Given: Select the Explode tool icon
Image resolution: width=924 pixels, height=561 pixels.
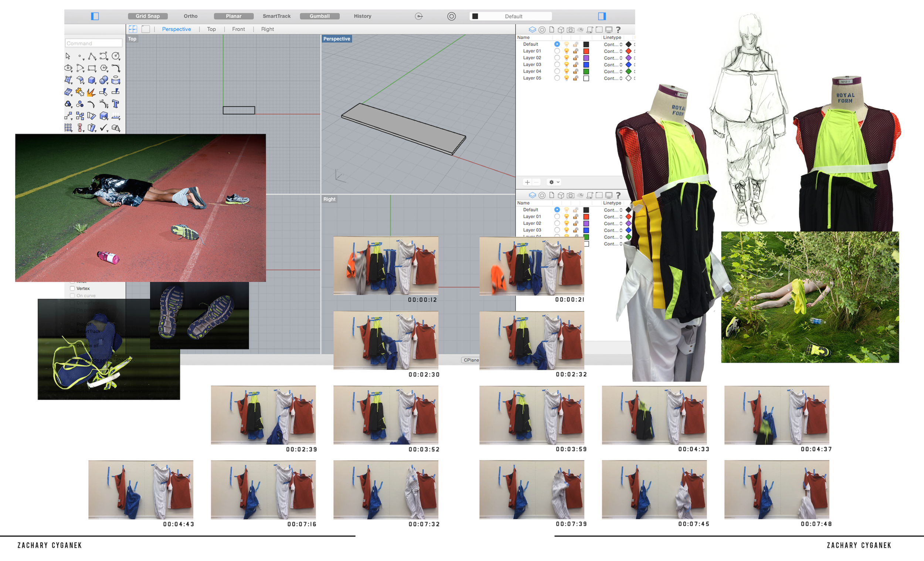Looking at the screenshot, I should (x=91, y=92).
